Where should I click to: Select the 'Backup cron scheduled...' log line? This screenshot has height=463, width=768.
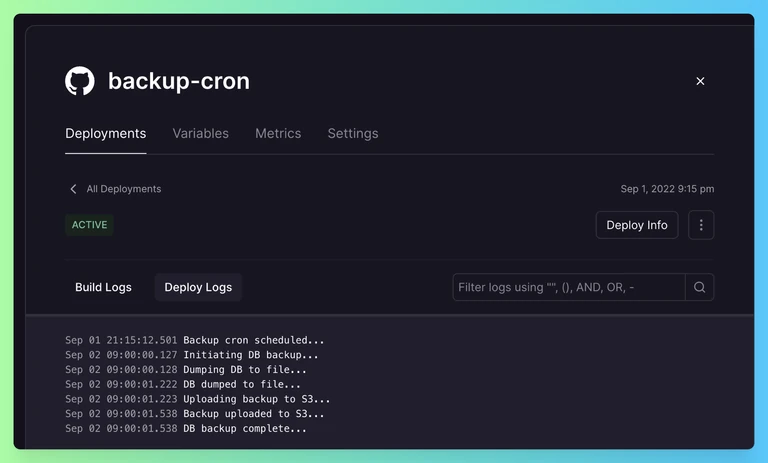pos(194,340)
